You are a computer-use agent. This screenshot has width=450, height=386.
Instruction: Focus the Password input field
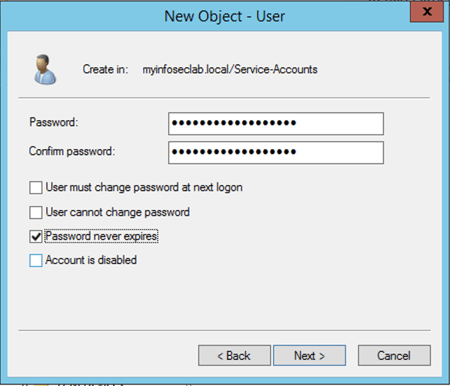[x=276, y=124]
